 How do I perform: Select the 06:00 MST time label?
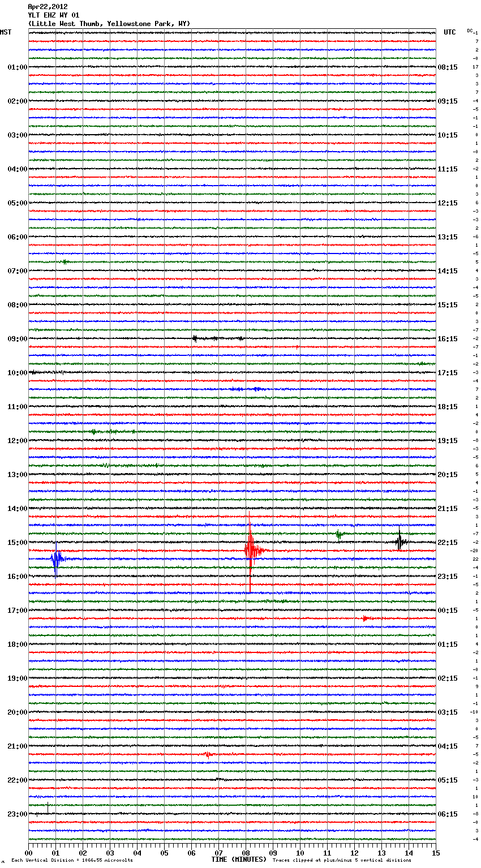tap(17, 237)
